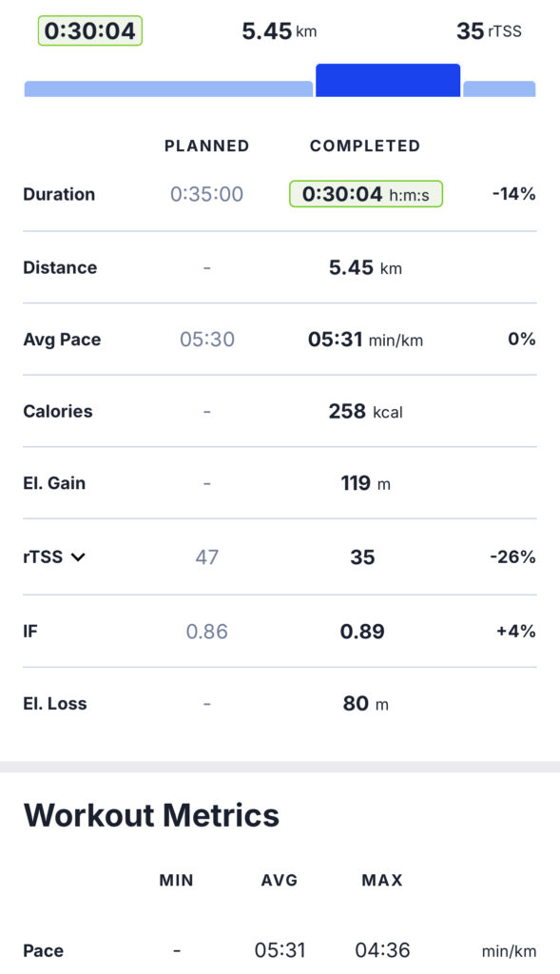Edit the completed calories 258 kcal

click(365, 411)
